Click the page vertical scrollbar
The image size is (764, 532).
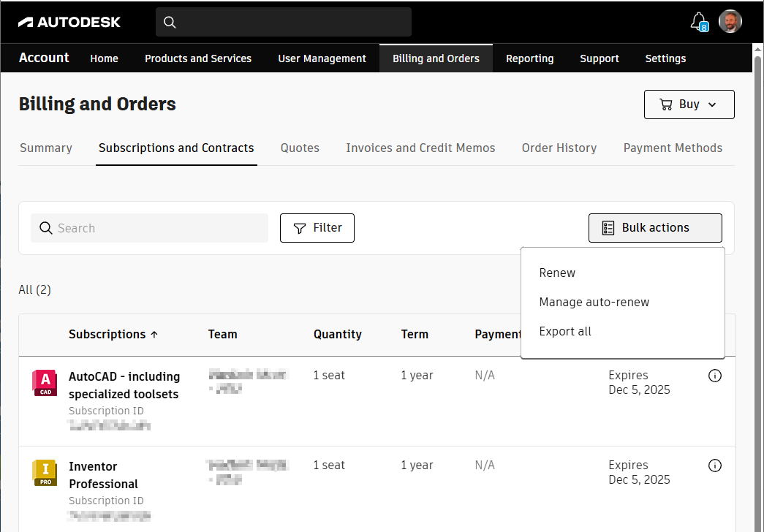[x=757, y=292]
